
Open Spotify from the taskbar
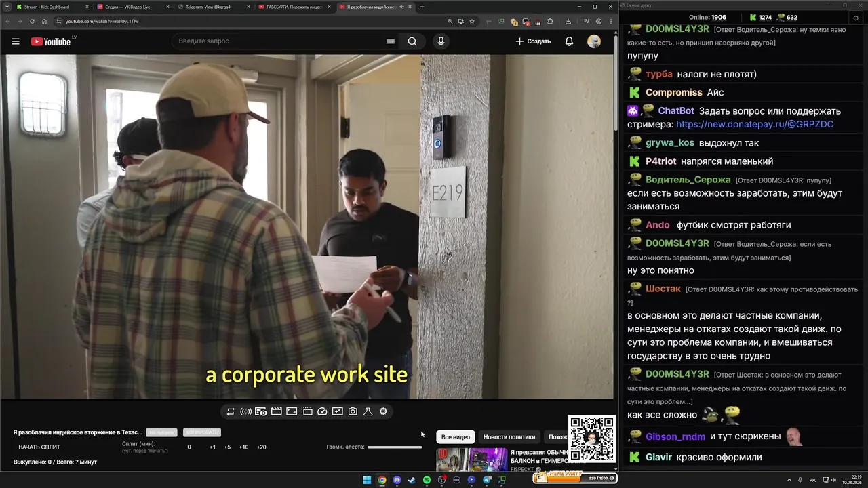pos(427,480)
